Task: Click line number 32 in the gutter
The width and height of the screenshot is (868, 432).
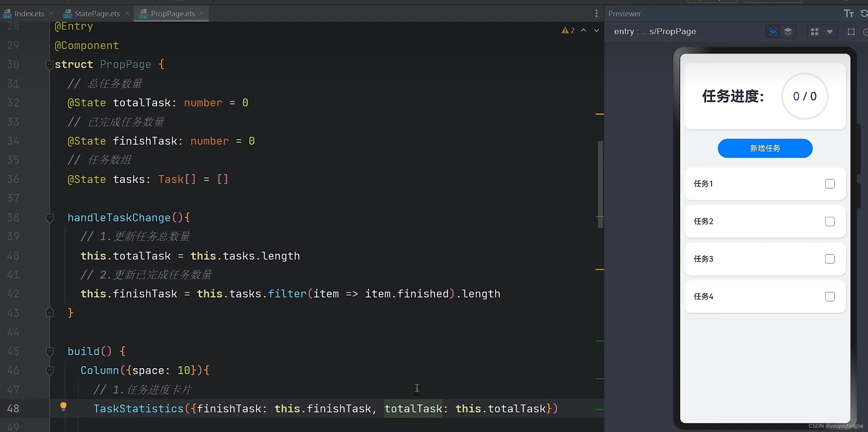Action: pyautogui.click(x=13, y=102)
